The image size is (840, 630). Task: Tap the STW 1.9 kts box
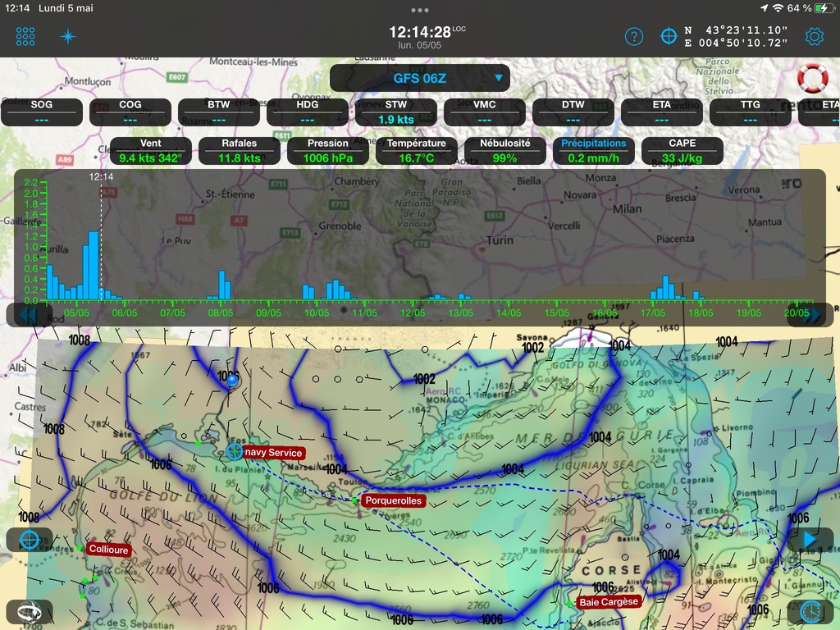(x=396, y=112)
